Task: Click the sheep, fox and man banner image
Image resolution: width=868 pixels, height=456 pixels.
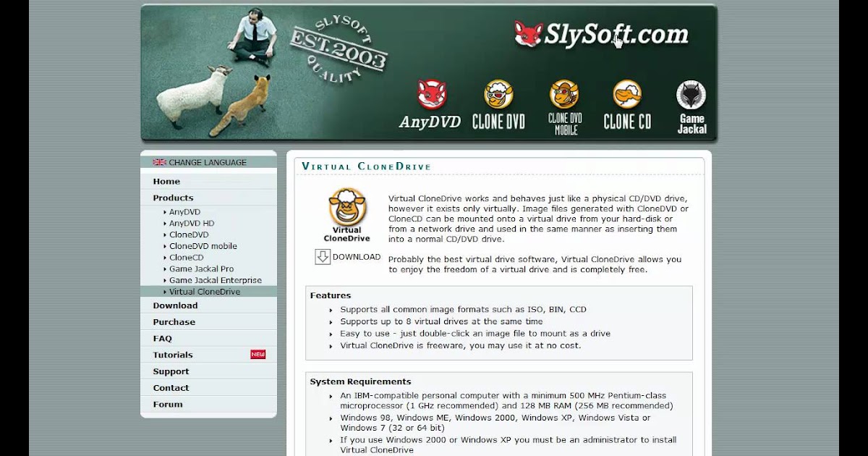Action: pyautogui.click(x=215, y=72)
